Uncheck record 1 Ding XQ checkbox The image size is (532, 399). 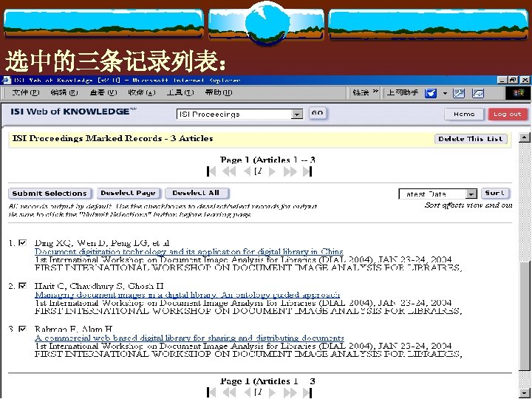(22, 242)
